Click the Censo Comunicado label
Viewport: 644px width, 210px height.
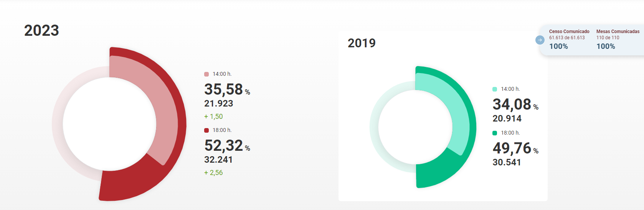tap(569, 32)
